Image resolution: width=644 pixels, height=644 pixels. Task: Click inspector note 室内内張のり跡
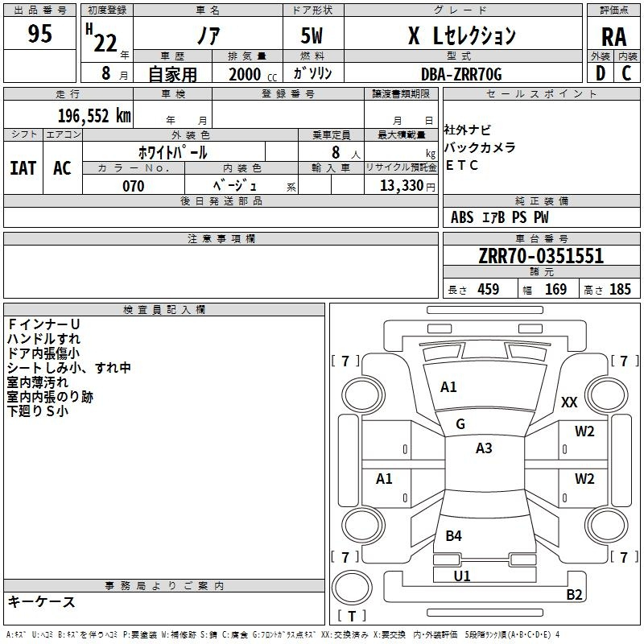point(50,396)
